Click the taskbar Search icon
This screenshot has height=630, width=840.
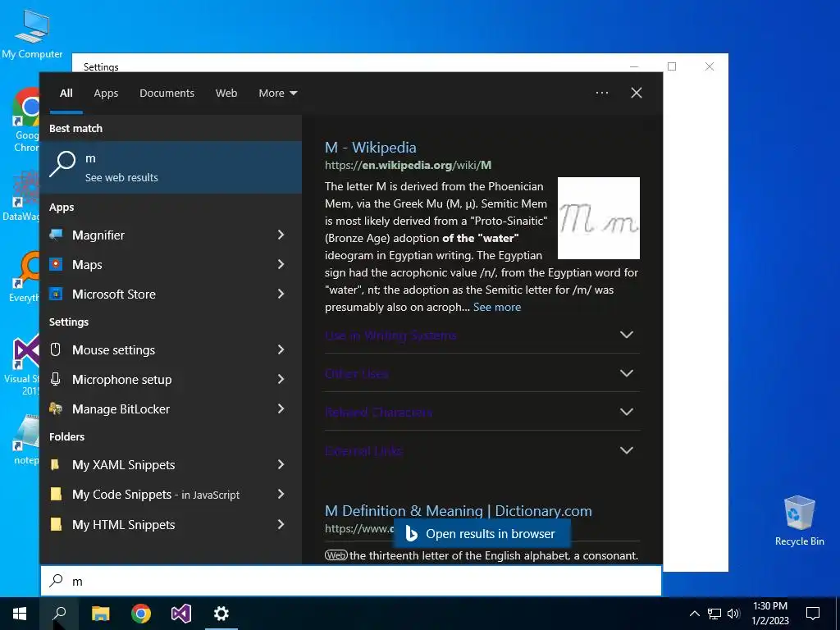pyautogui.click(x=59, y=614)
